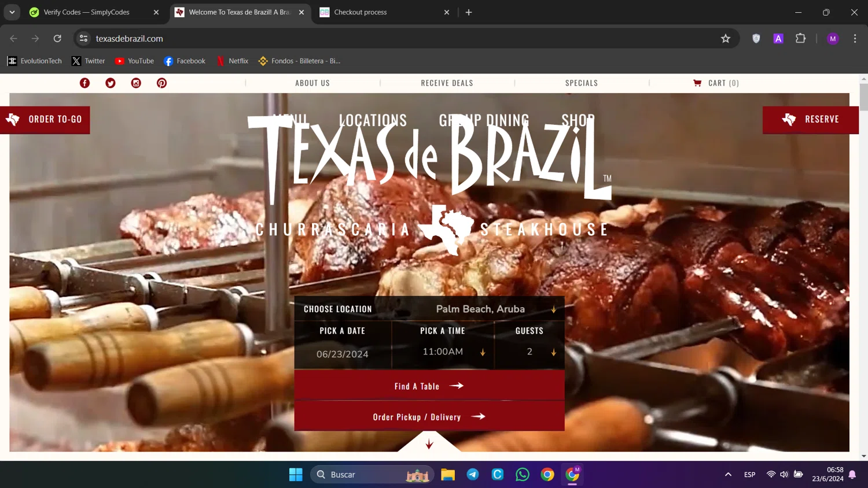
Task: Click the page vertical scrollbar thumb
Action: [x=864, y=97]
